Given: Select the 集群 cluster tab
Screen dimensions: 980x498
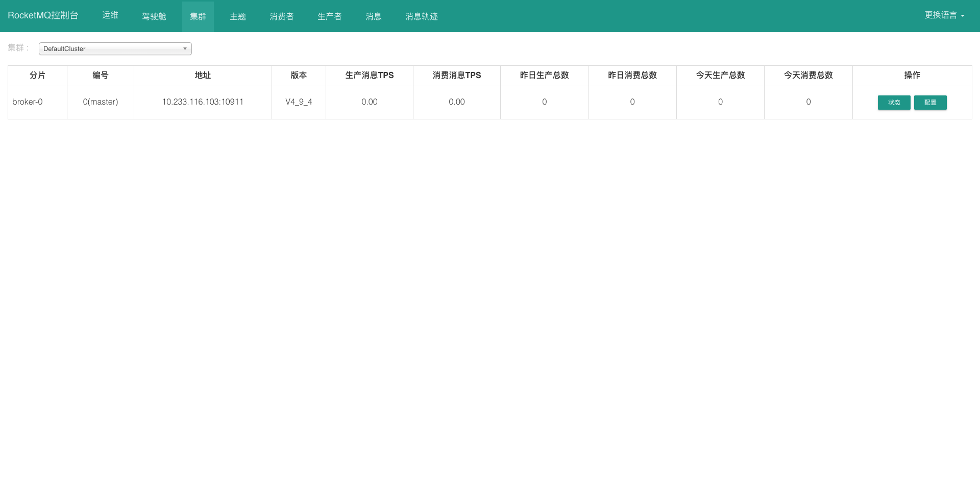Looking at the screenshot, I should pyautogui.click(x=198, y=16).
